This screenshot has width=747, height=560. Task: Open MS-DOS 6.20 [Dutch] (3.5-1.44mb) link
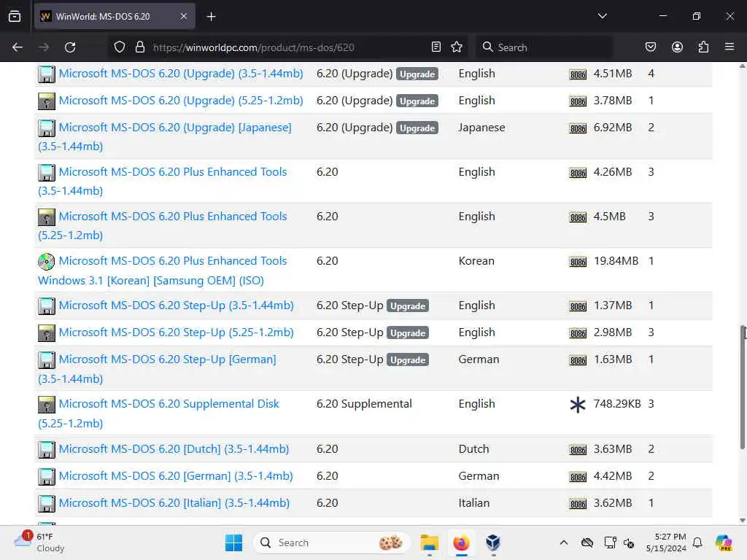click(174, 449)
